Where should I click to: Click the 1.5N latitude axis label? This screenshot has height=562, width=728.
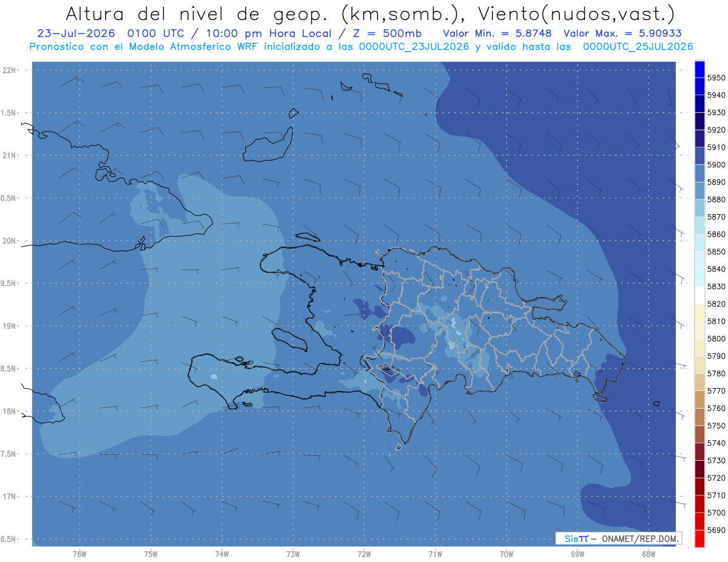click(9, 113)
